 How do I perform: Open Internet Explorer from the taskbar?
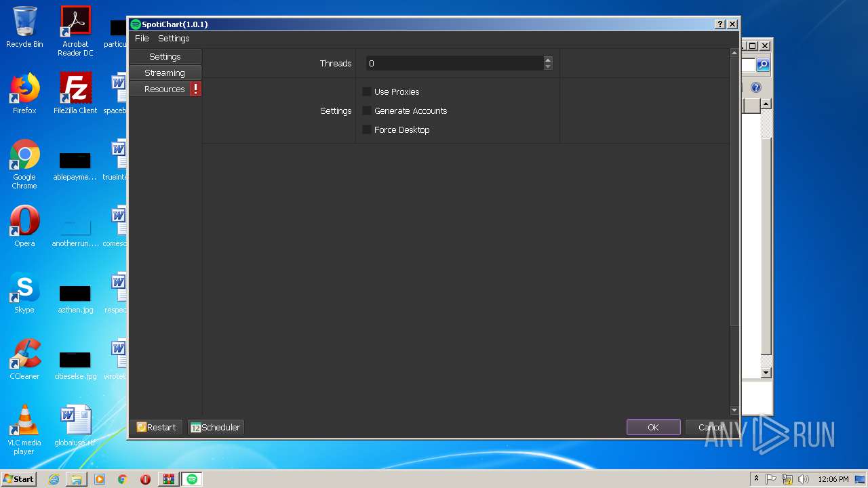[x=54, y=479]
